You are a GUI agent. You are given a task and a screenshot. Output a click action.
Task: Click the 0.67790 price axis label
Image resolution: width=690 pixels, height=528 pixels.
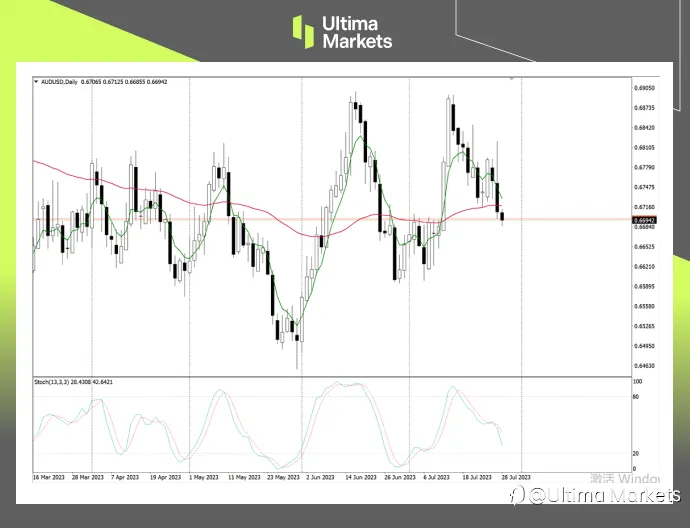click(644, 168)
